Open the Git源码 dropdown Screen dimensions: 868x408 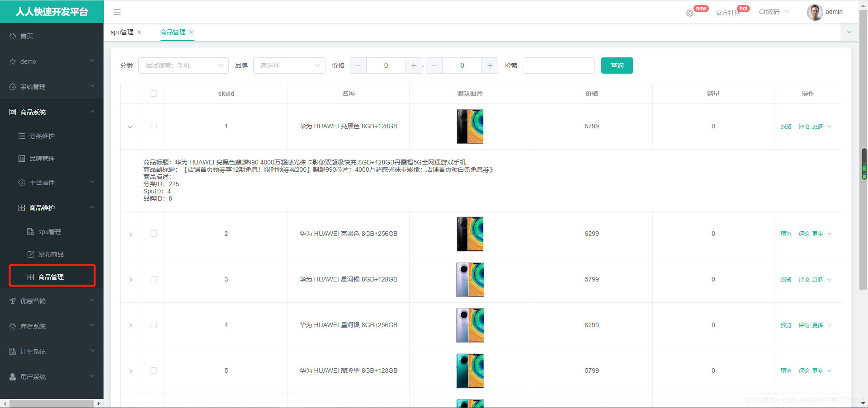pyautogui.click(x=774, y=12)
